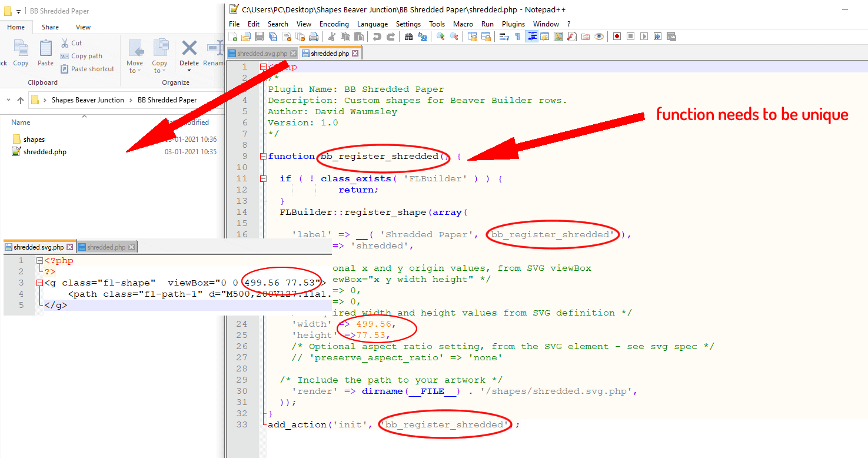Click the Print icon in Notepad++ toolbar
The width and height of the screenshot is (868, 458).
coord(314,36)
